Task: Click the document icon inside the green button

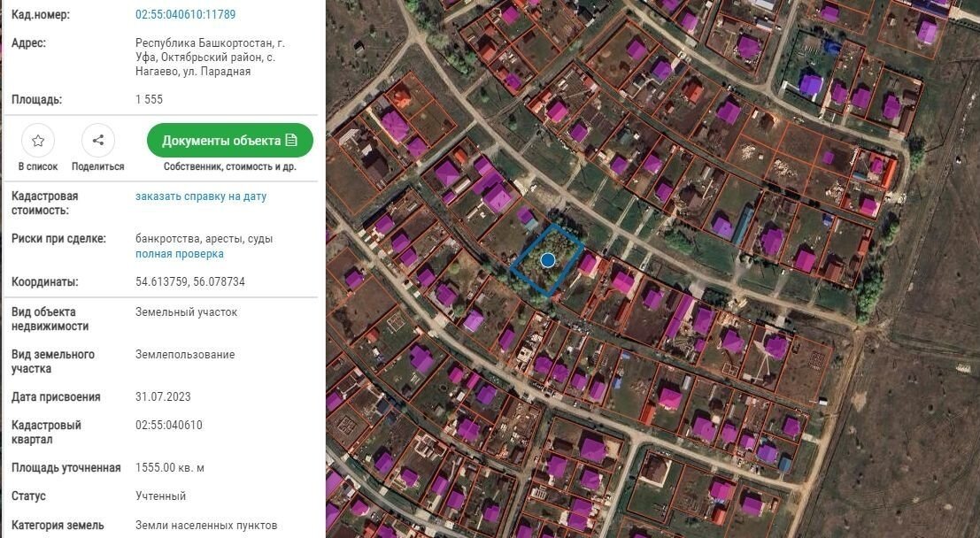Action: click(x=291, y=141)
